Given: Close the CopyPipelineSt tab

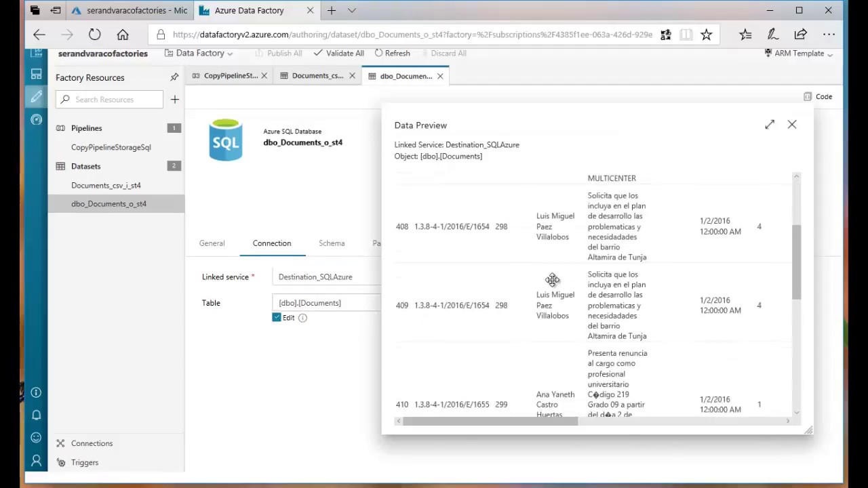Looking at the screenshot, I should click(264, 76).
